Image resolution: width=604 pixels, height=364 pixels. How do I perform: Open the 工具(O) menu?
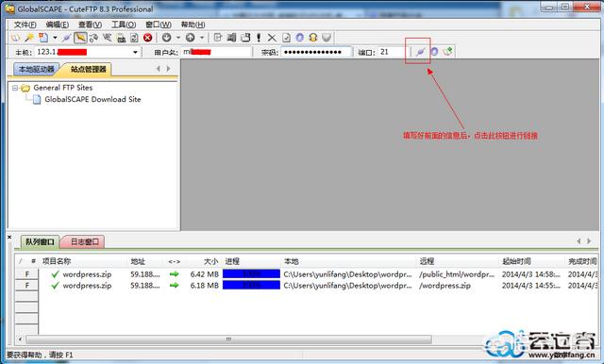[x=124, y=25]
